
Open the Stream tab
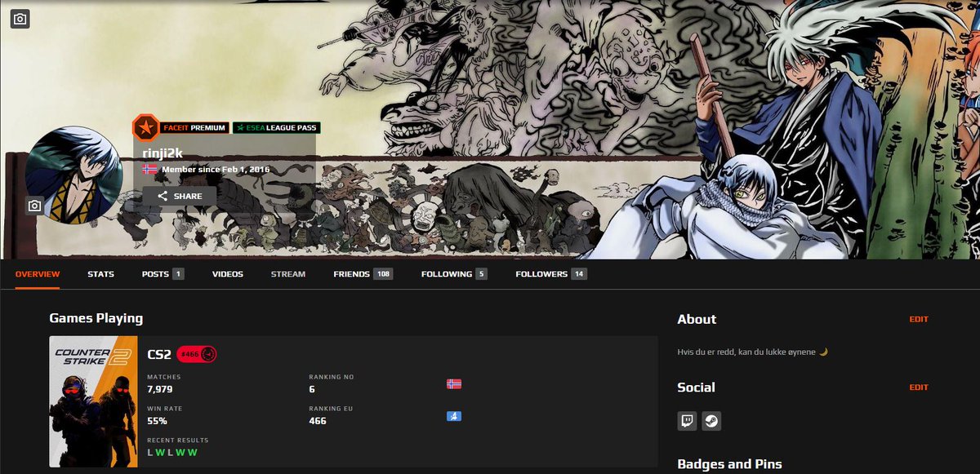point(288,274)
